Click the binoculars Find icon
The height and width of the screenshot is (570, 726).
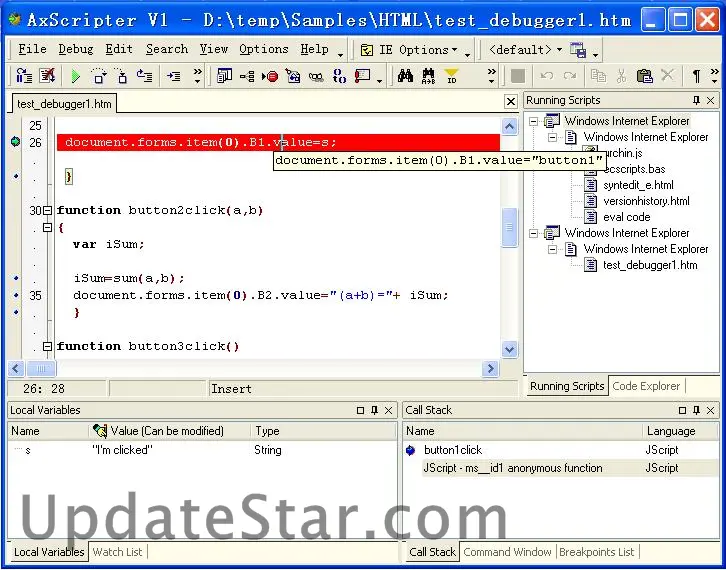tap(405, 76)
